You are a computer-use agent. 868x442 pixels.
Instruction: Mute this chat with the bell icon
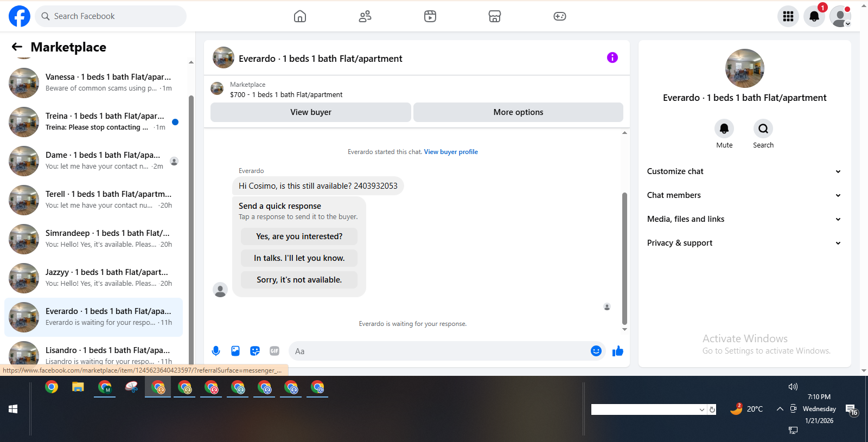[724, 129]
